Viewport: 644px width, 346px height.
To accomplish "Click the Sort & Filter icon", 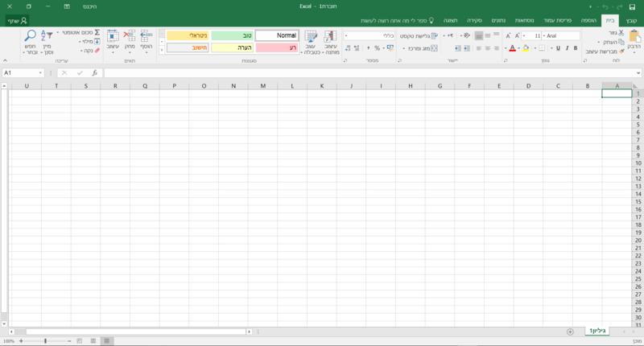I will pyautogui.click(x=47, y=36).
